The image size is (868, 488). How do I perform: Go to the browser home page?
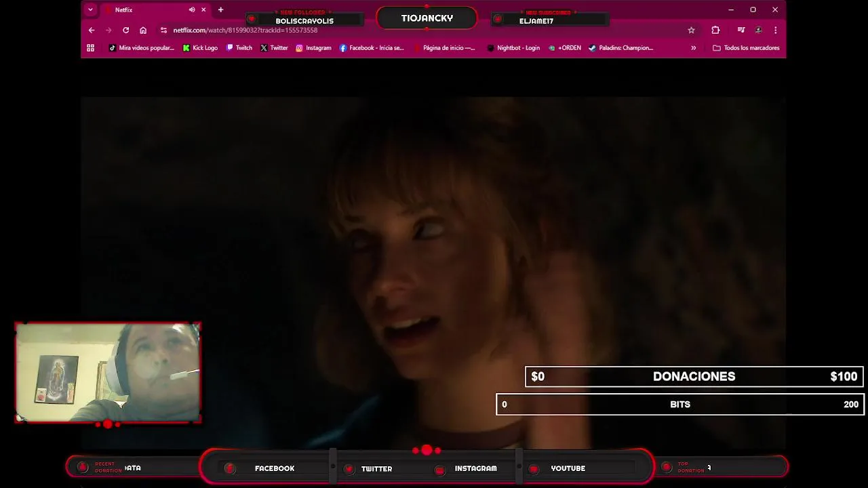[143, 30]
